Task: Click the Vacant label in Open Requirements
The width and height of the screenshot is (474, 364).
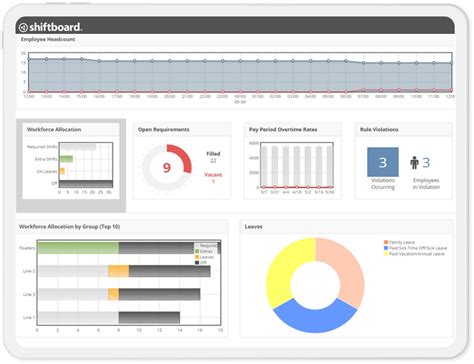Action: pos(213,175)
